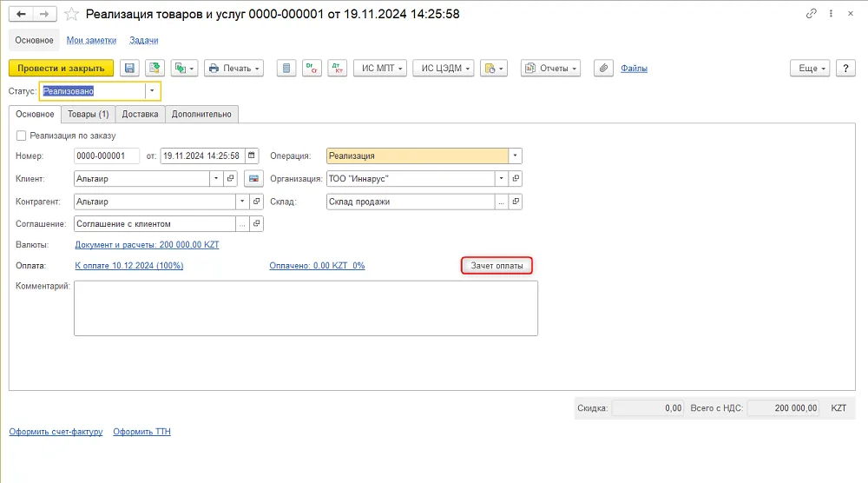Switch to Задачи section

pos(144,41)
